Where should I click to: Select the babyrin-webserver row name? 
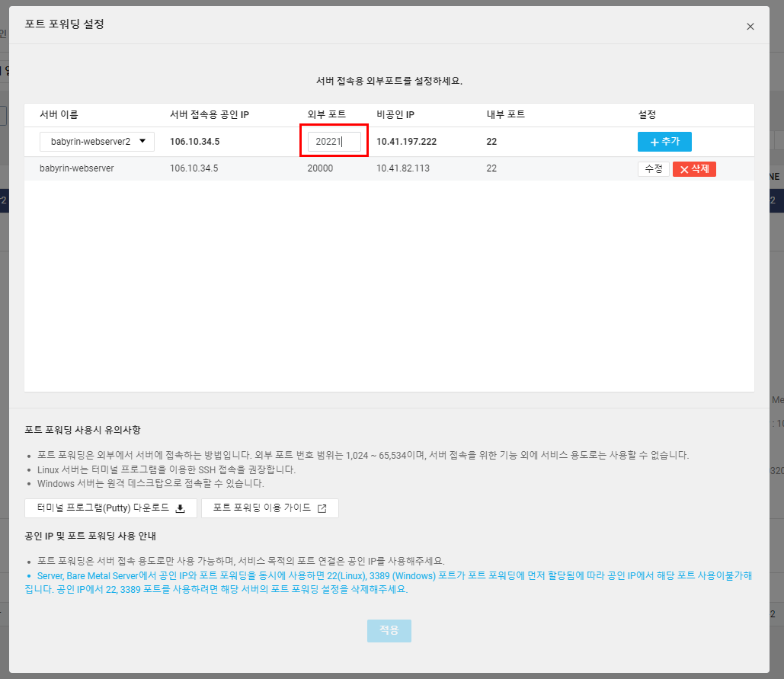click(x=76, y=168)
